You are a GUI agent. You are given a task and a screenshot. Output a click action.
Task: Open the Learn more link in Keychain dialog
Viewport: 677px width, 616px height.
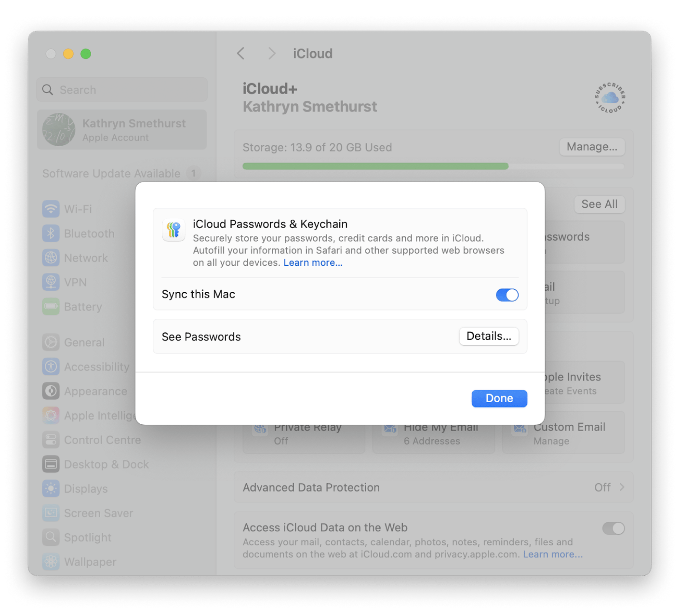(312, 262)
